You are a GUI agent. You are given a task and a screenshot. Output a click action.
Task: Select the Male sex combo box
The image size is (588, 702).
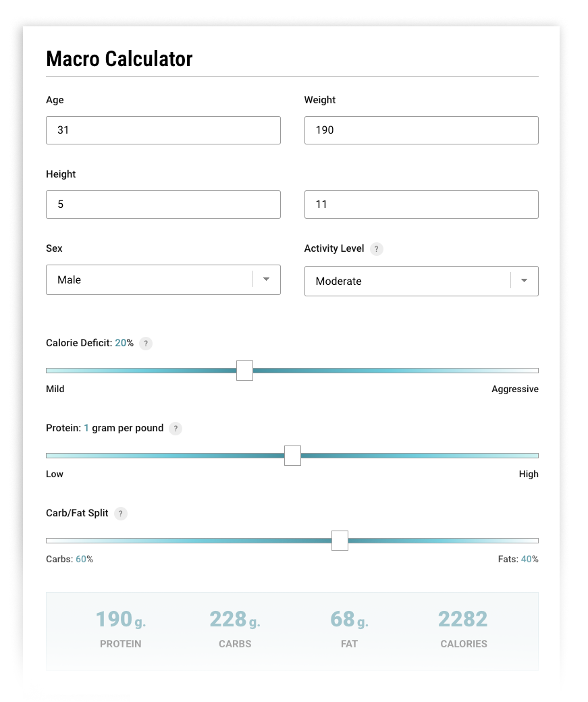coord(149,279)
